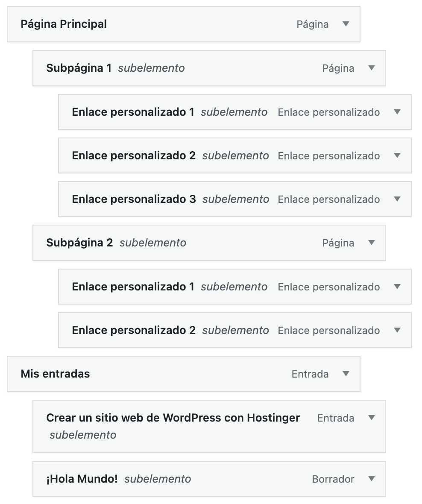The image size is (422, 504).
Task: Open settings arrow for Subpágina 1
Action: click(x=372, y=68)
